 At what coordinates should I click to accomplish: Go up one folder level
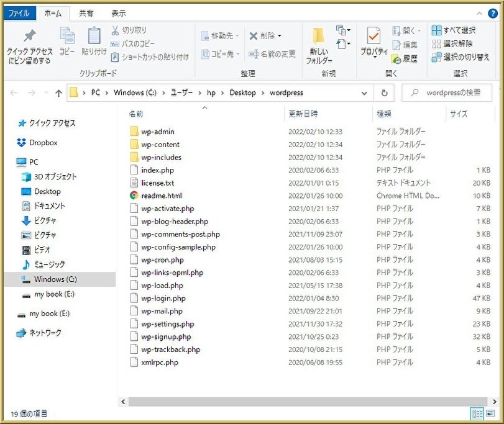point(58,93)
